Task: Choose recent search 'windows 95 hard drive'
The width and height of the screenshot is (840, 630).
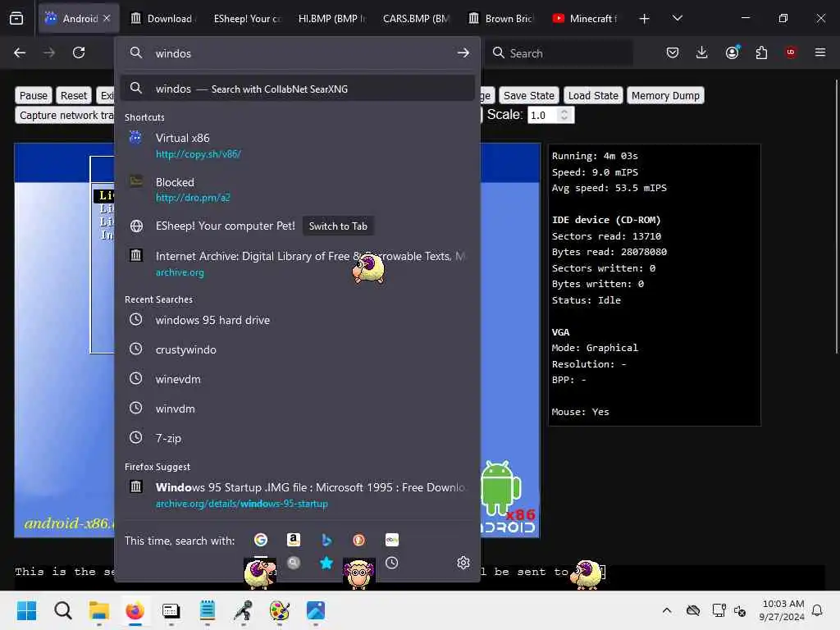Action: pos(297,320)
